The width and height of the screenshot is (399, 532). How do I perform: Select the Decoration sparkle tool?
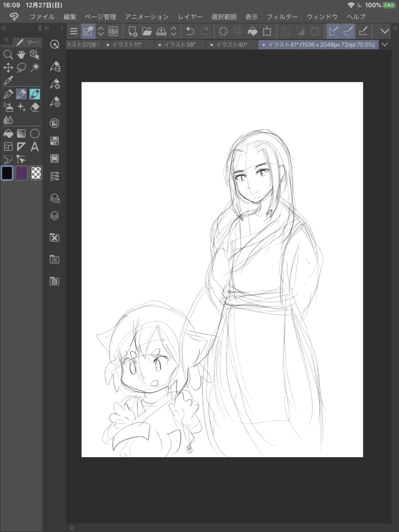tap(21, 107)
